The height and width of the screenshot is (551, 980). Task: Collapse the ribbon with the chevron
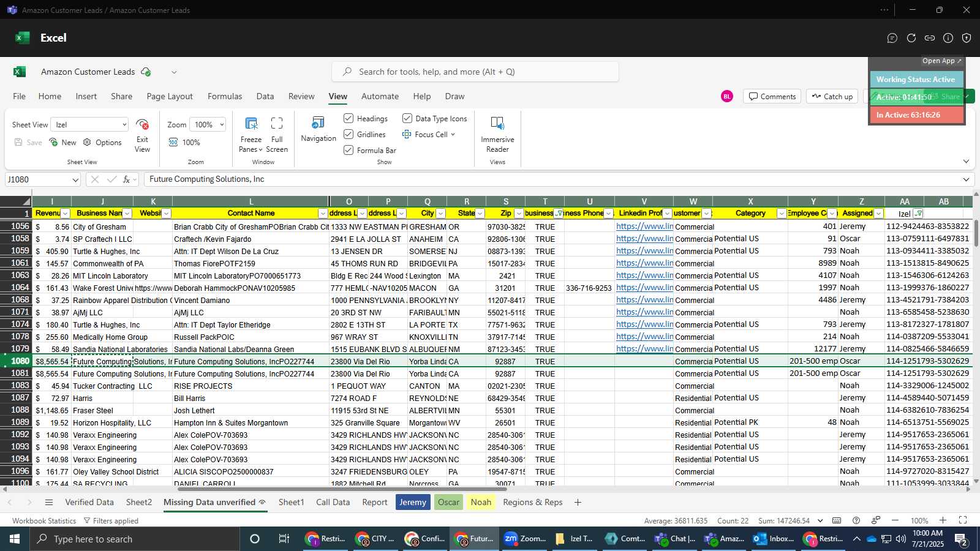966,162
